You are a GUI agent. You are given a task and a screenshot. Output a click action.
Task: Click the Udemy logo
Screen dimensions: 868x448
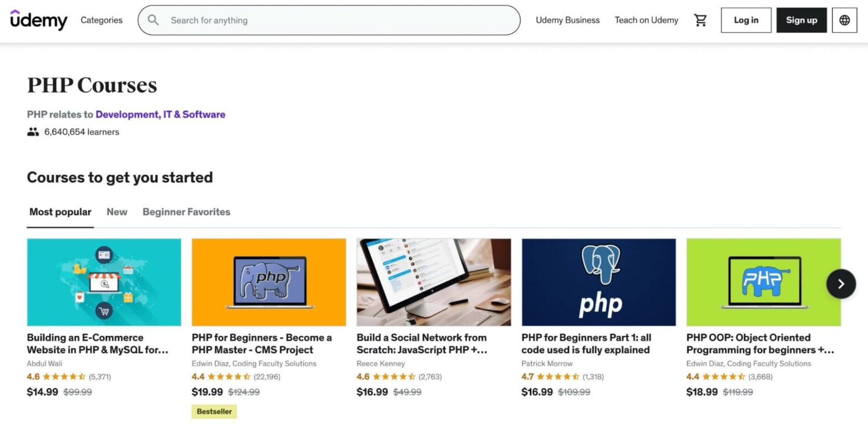tap(38, 20)
